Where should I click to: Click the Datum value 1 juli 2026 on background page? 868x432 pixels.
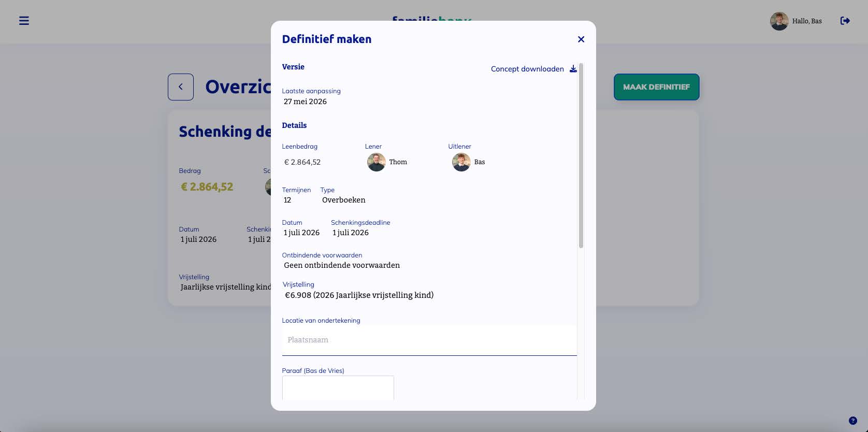pyautogui.click(x=198, y=239)
